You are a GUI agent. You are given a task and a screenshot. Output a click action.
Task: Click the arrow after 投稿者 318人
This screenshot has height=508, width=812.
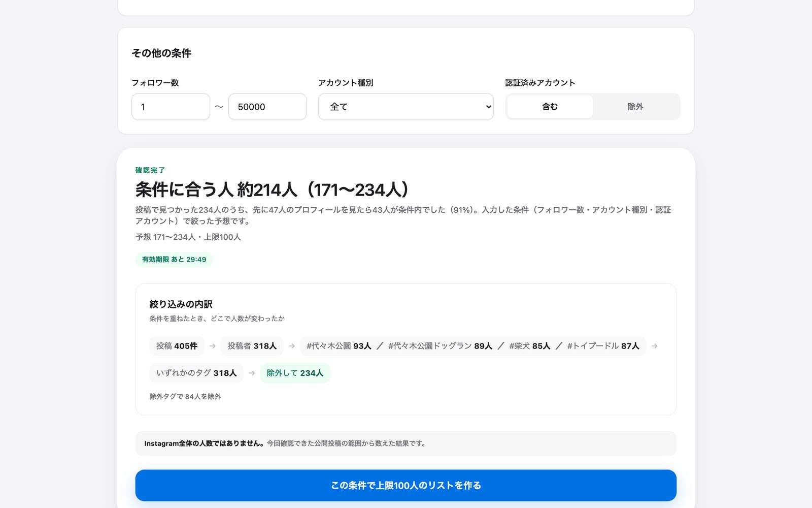coord(292,346)
